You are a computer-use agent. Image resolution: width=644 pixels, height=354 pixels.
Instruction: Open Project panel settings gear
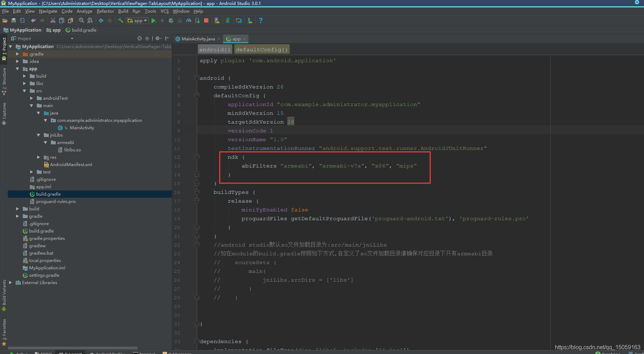(158, 38)
